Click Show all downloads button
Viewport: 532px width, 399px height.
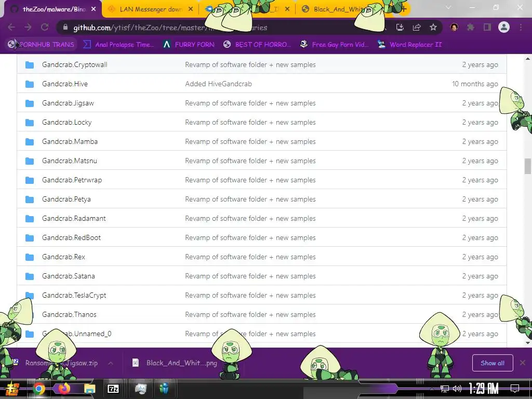493,363
